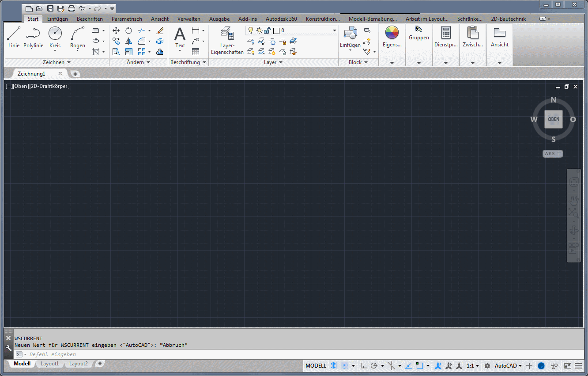Screen dimensions: 588x376
Task: Click the Gruppen panel button
Action: click(x=419, y=33)
